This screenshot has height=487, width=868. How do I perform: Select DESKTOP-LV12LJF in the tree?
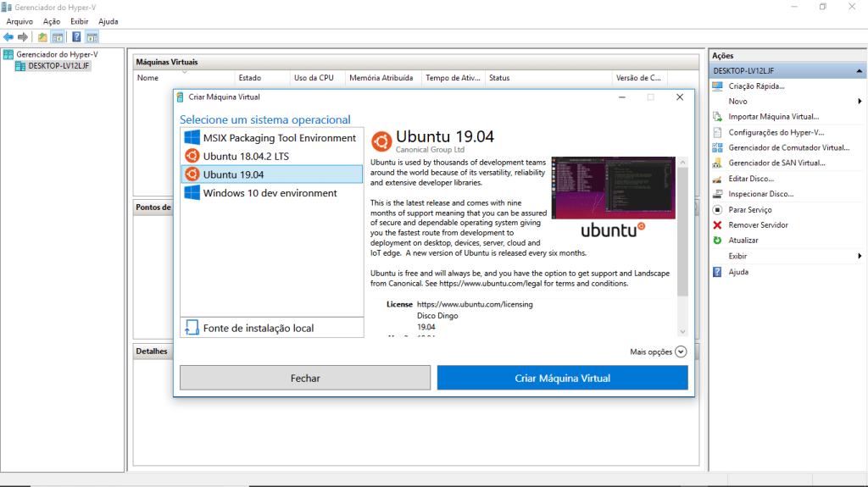click(x=58, y=65)
